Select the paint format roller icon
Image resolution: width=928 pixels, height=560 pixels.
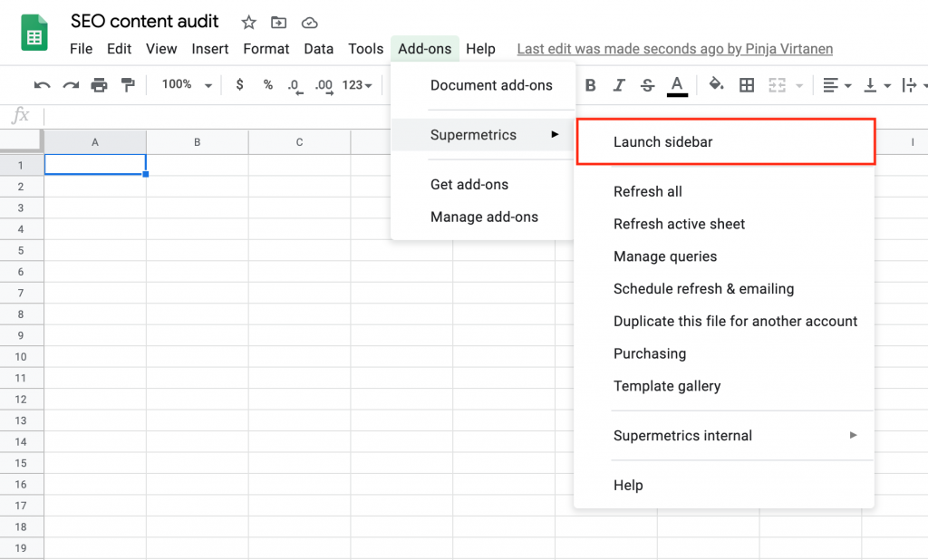point(128,85)
